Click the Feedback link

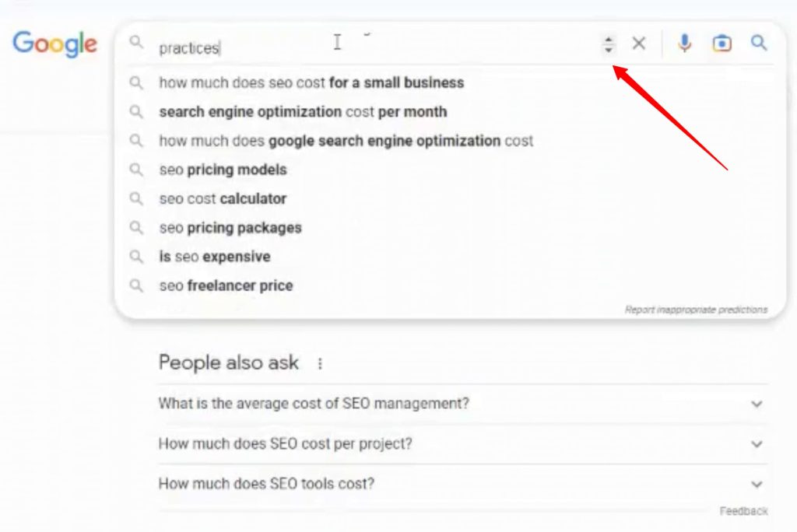pos(745,511)
